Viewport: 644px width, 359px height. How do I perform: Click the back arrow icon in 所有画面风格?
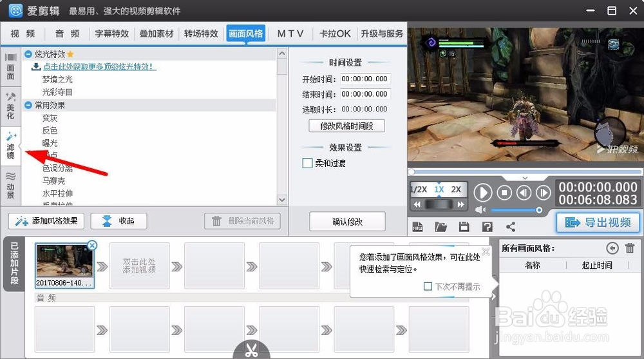click(x=612, y=248)
